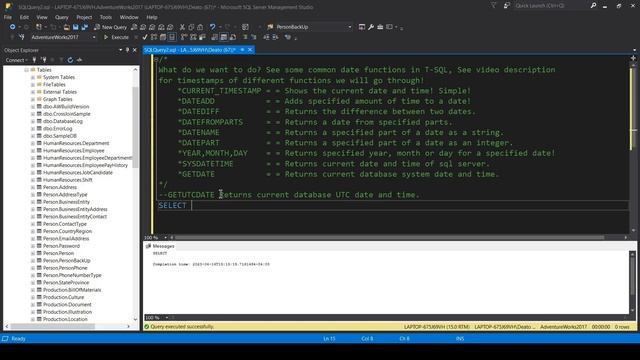Image resolution: width=640 pixels, height=360 pixels.
Task: Click the Undo arrow icon
Action: [213, 27]
